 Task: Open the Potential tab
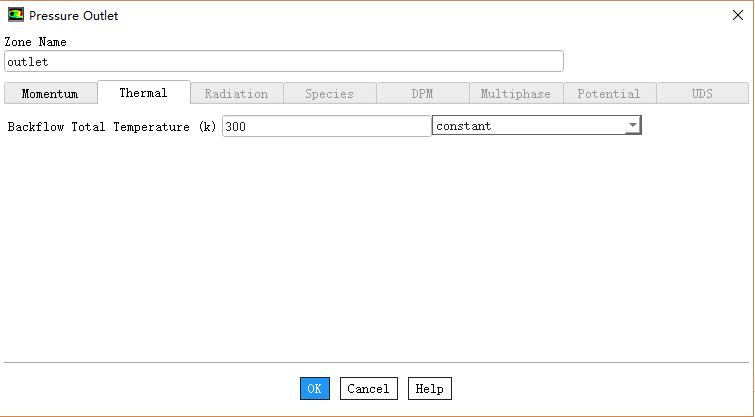608,94
